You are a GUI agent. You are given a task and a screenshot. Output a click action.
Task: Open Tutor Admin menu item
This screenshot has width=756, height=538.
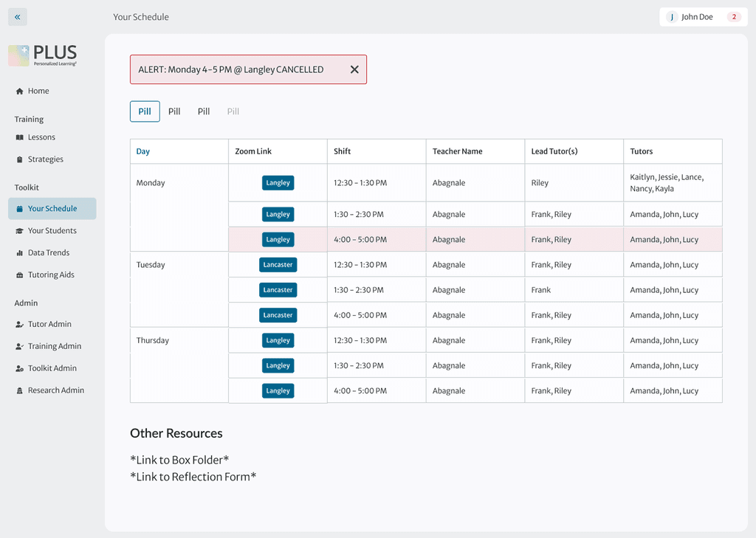[49, 325]
